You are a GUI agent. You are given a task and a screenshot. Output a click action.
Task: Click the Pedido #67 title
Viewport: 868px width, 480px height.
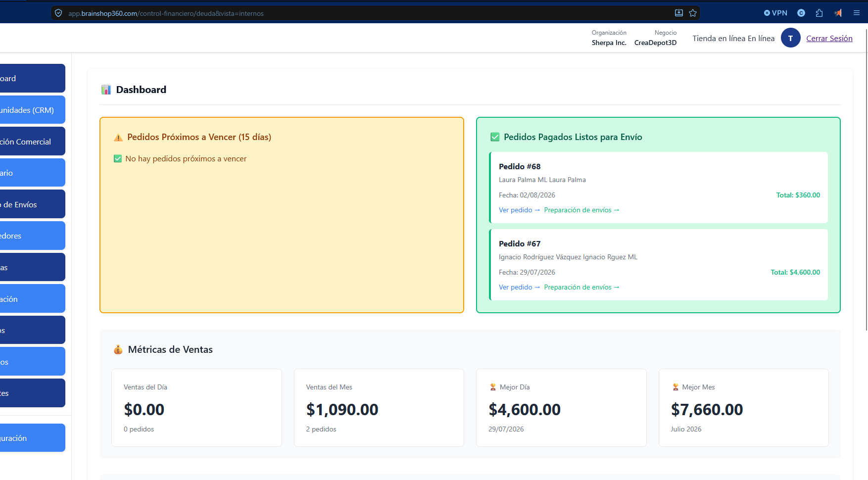[x=520, y=243]
